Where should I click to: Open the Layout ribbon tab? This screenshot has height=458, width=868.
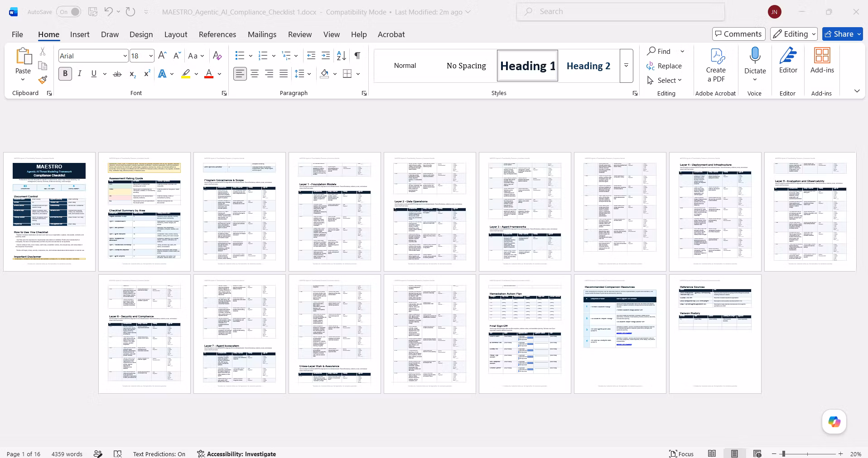point(176,34)
